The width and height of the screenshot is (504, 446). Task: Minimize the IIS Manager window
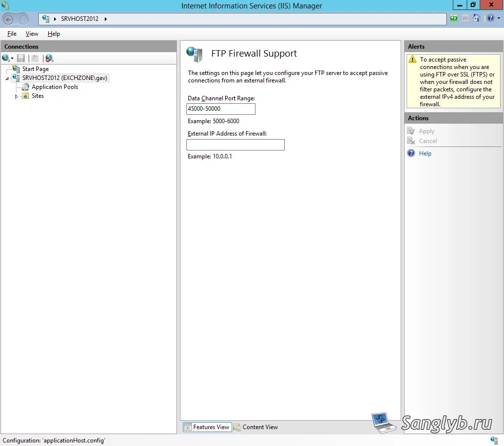click(460, 5)
